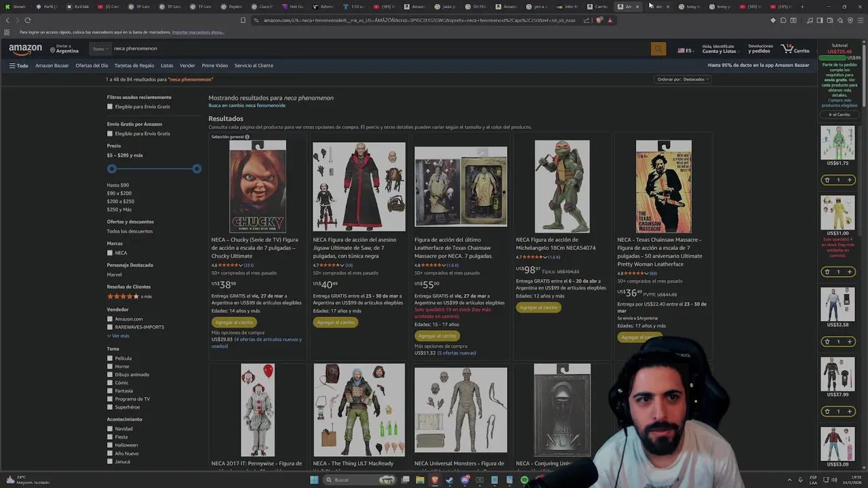
Task: Check the Horror theme checkbox
Action: (x=110, y=366)
